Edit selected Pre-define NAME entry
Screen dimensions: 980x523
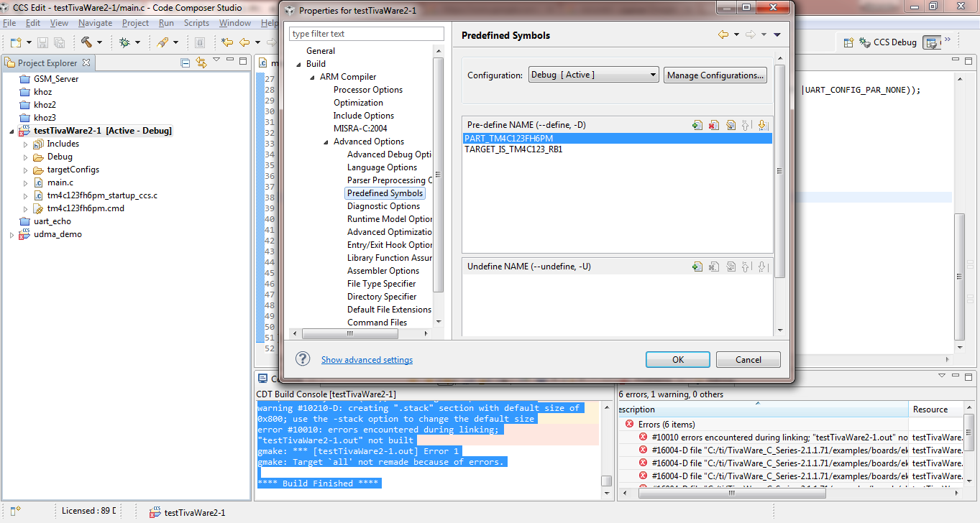[731, 125]
